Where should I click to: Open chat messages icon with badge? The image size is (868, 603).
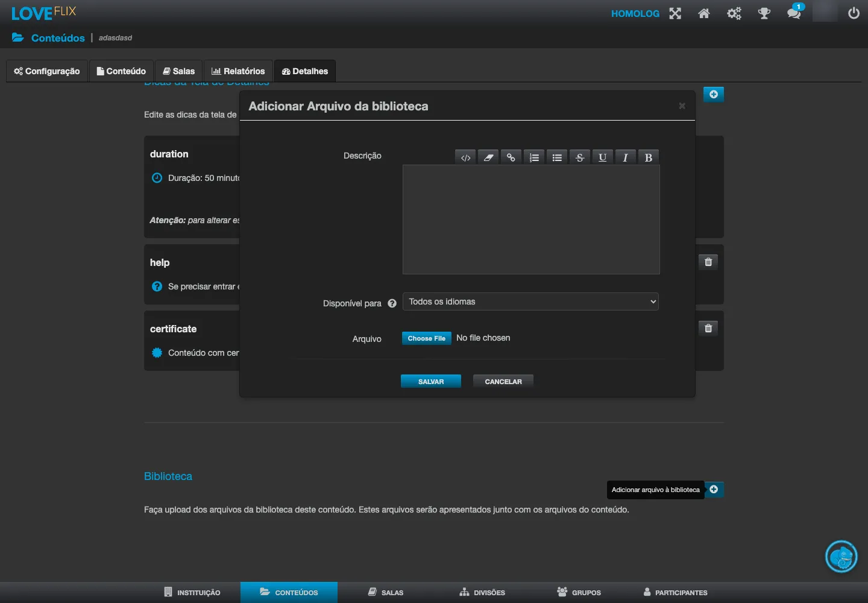795,12
